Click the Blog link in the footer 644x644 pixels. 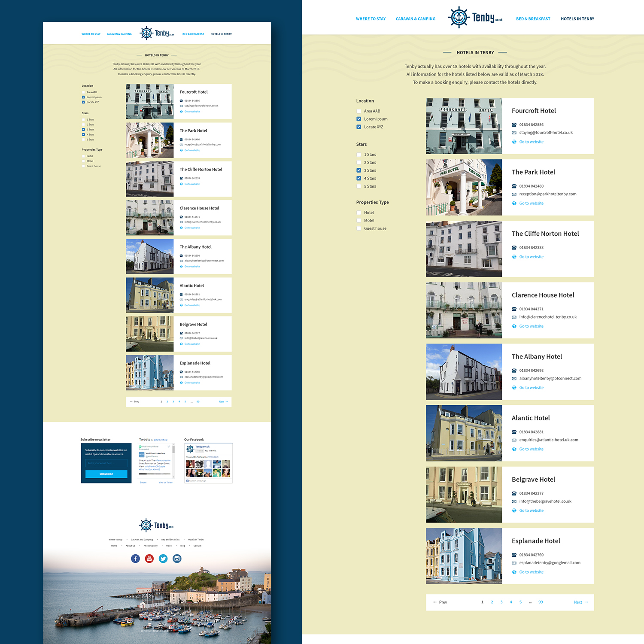point(183,546)
